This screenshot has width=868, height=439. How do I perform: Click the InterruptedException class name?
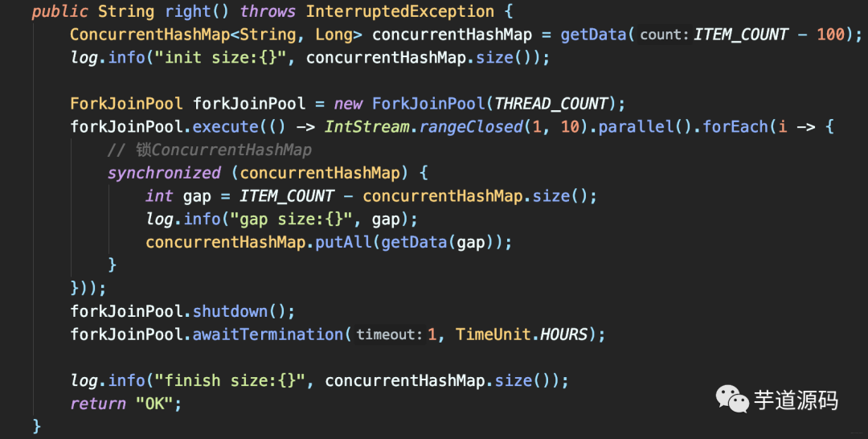(x=400, y=11)
